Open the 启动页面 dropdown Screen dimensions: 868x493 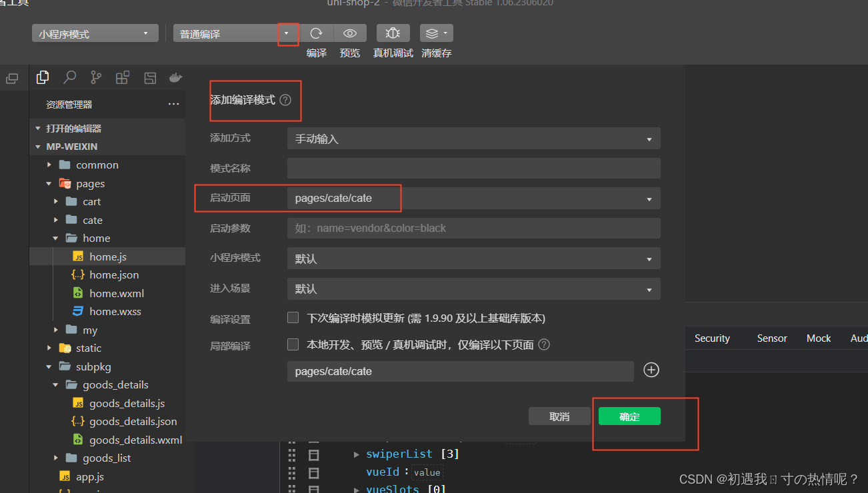click(474, 198)
